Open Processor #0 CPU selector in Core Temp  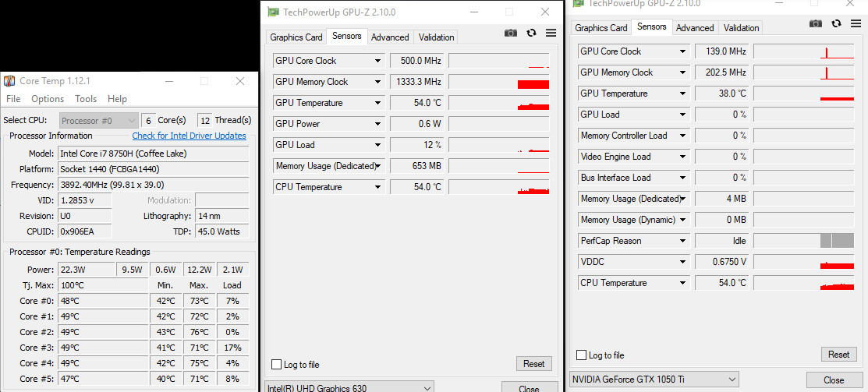point(99,121)
